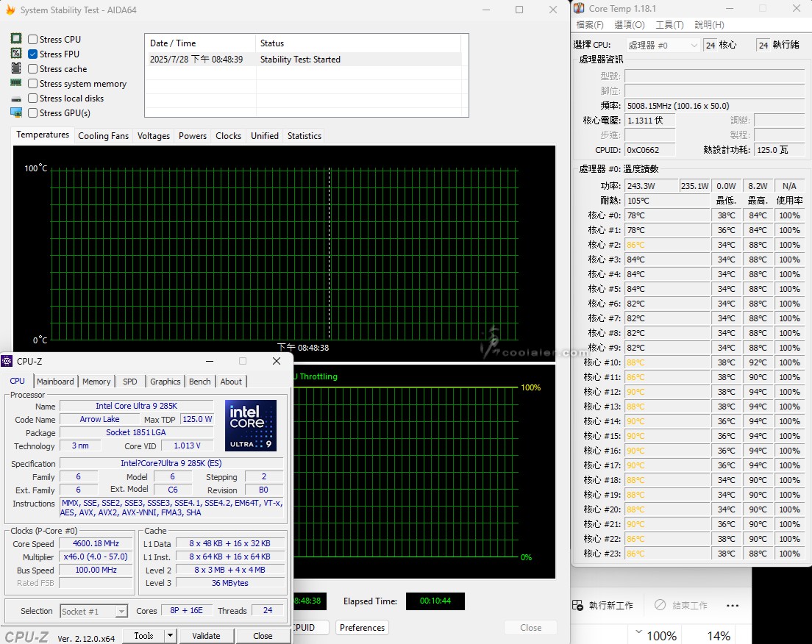The image size is (812, 644).
Task: Enable the Stress CPU checkbox
Action: click(32, 40)
